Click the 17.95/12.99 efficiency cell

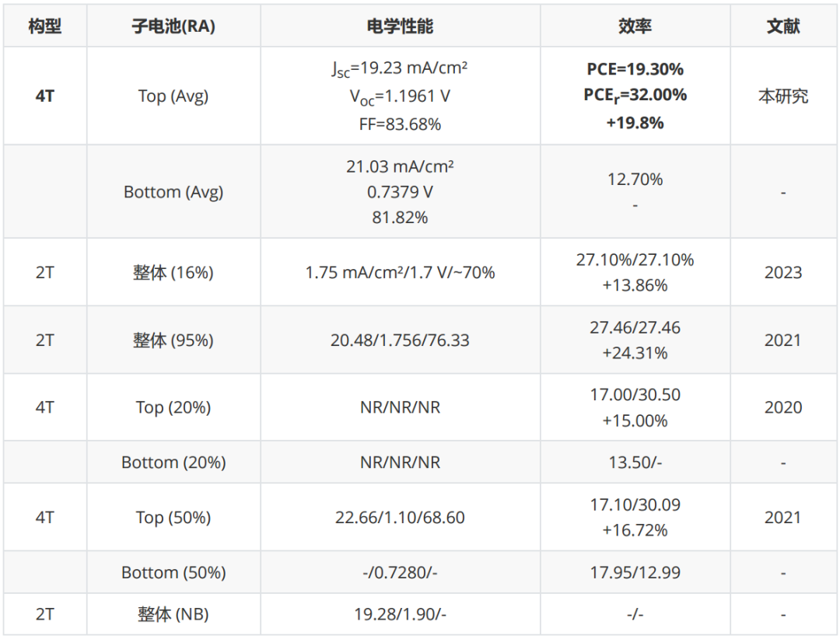coord(635,572)
